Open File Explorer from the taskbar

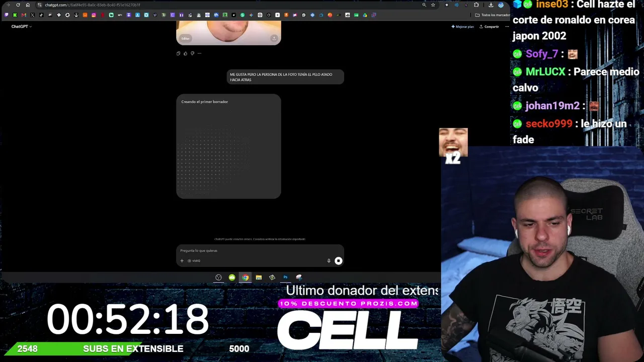(259, 277)
